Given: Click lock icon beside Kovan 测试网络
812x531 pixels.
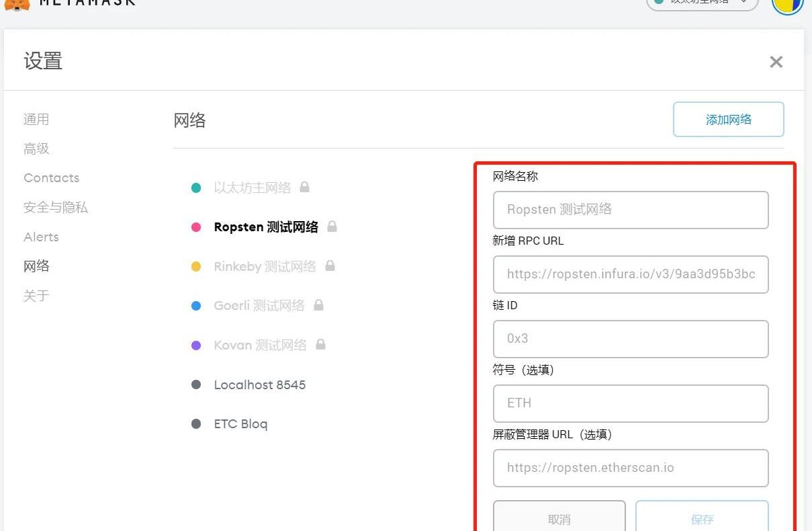Looking at the screenshot, I should pyautogui.click(x=321, y=344).
